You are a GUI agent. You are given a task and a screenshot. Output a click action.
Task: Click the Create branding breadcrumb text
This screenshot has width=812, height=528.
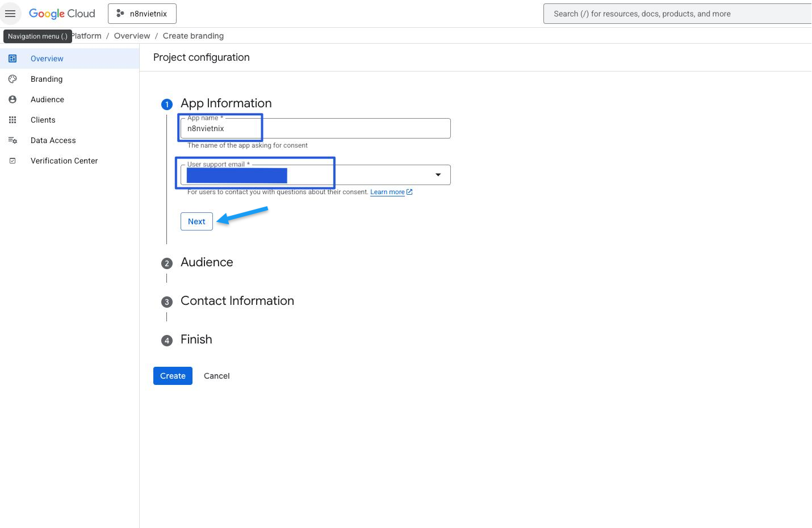(193, 36)
